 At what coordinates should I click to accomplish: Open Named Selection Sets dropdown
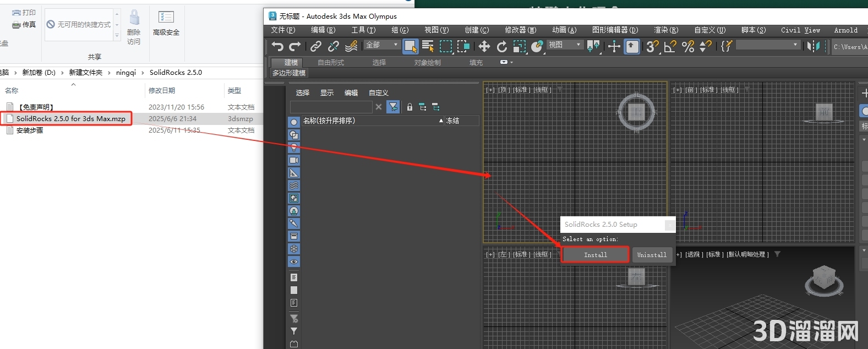click(768, 45)
